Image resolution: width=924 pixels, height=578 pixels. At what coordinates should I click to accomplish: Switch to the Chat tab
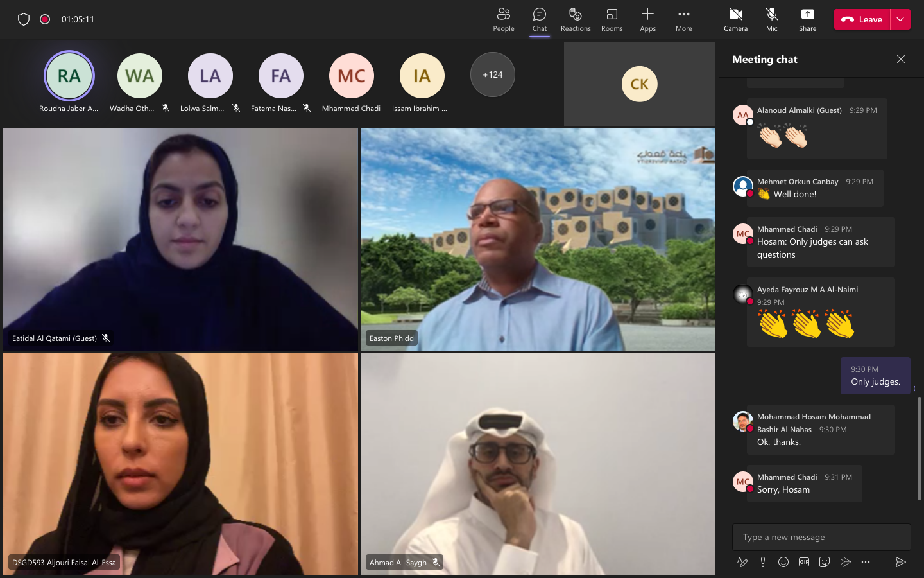pyautogui.click(x=540, y=19)
